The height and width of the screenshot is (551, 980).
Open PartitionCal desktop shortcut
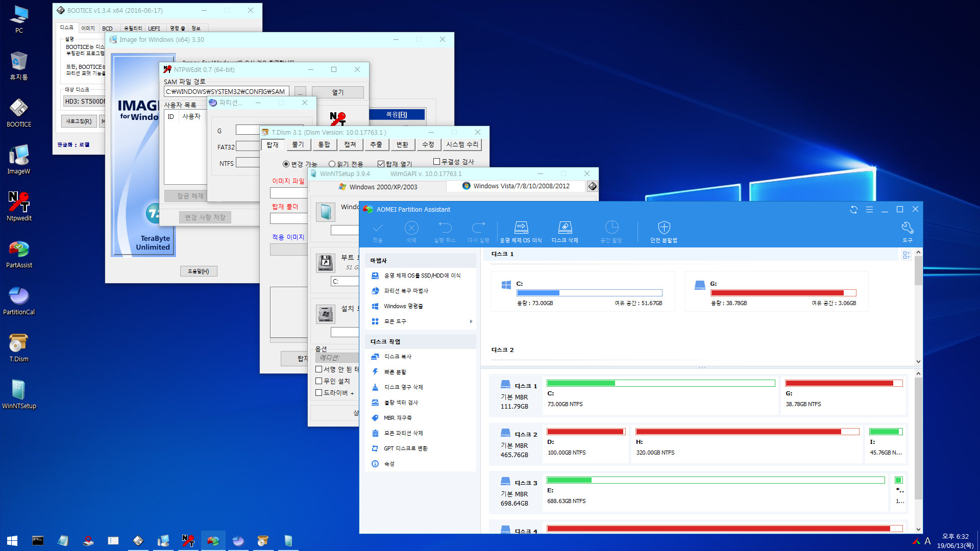(x=19, y=301)
